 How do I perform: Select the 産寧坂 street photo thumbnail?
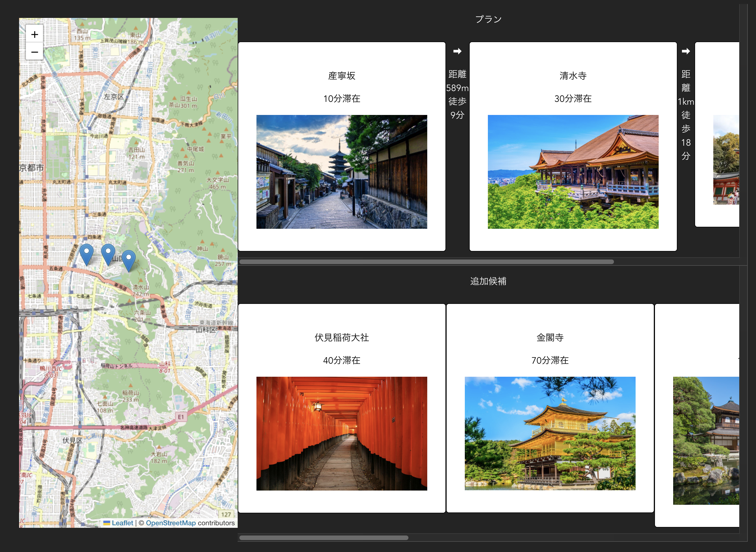(x=342, y=172)
